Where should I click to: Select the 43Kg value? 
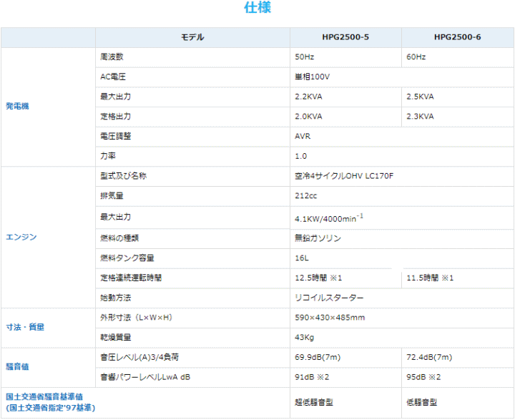pos(305,337)
